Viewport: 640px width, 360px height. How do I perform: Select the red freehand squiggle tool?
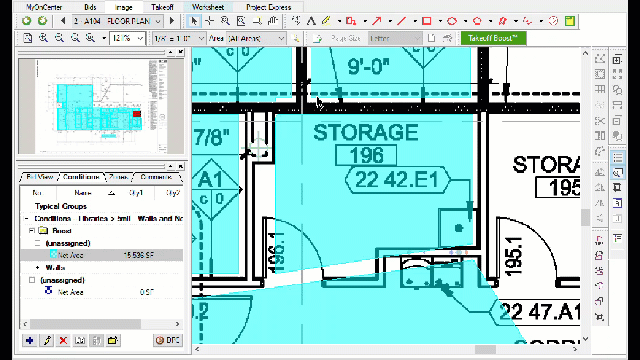528,21
